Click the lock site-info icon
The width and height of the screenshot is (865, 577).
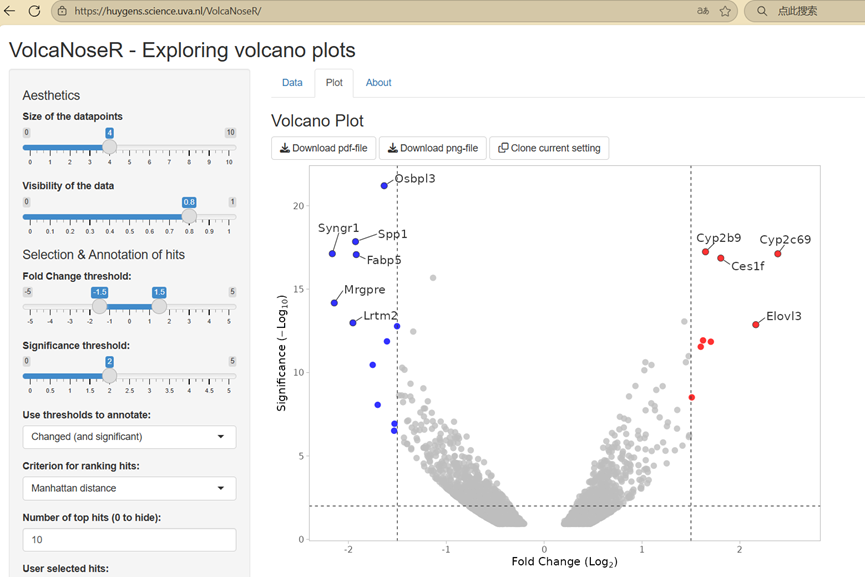point(62,11)
